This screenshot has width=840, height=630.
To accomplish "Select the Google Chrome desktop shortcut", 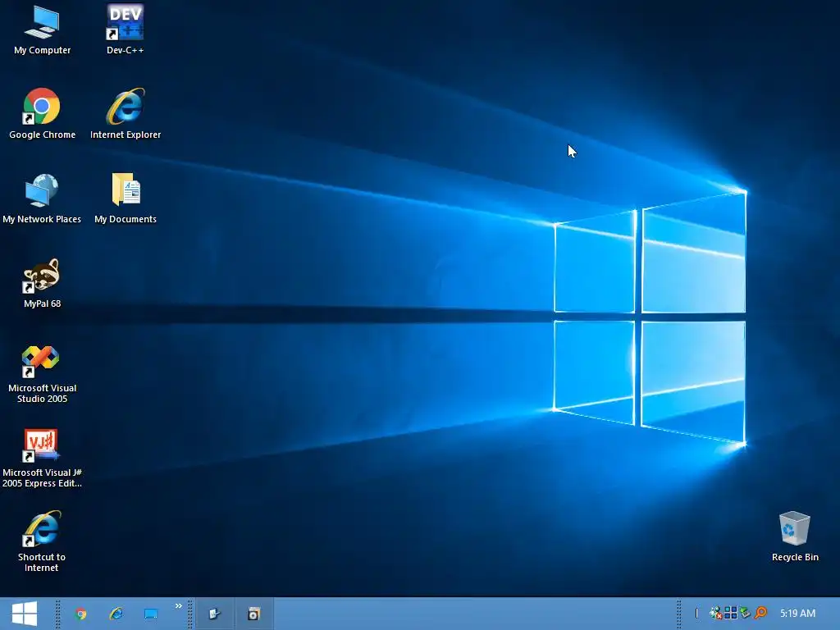I will (42, 106).
